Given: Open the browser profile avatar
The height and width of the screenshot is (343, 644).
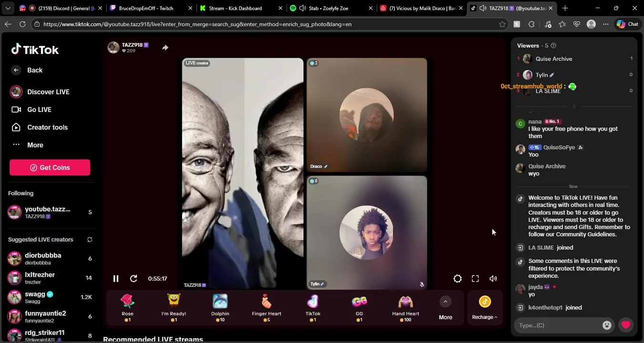Looking at the screenshot, I should click(591, 24).
